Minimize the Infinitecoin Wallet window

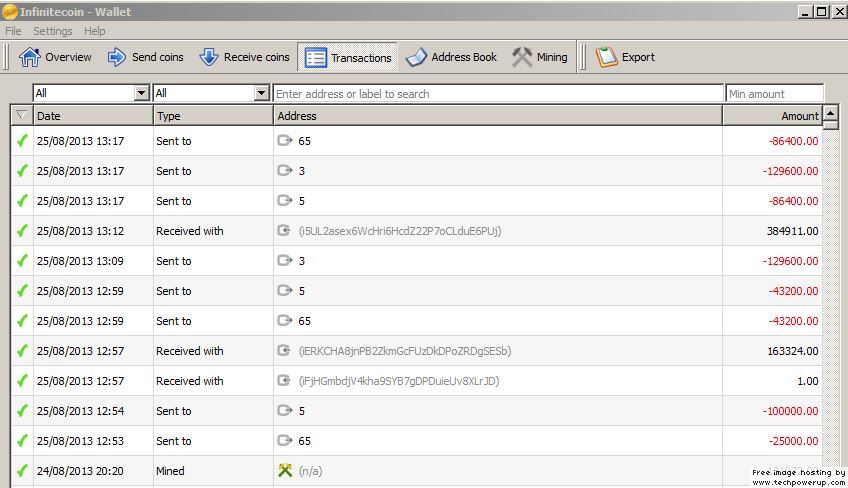pyautogui.click(x=805, y=11)
